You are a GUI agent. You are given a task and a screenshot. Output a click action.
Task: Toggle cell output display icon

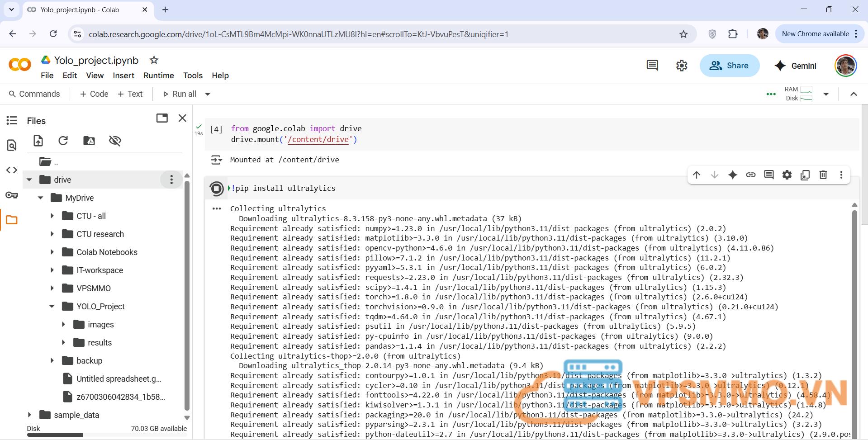[217, 160]
